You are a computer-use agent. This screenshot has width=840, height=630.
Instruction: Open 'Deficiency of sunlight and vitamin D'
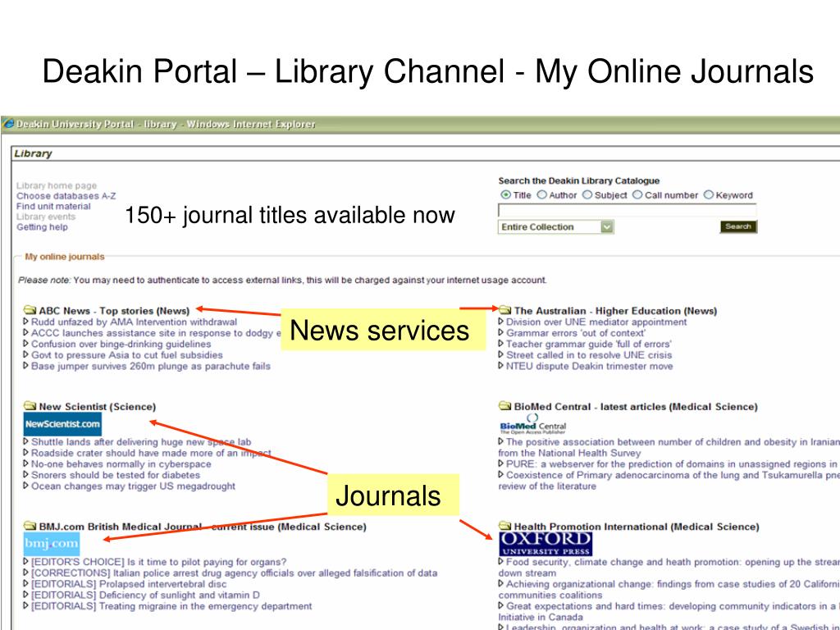point(146,596)
